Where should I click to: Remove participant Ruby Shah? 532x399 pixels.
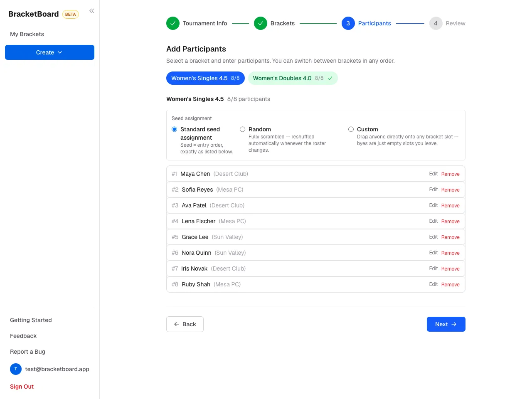[451, 285]
